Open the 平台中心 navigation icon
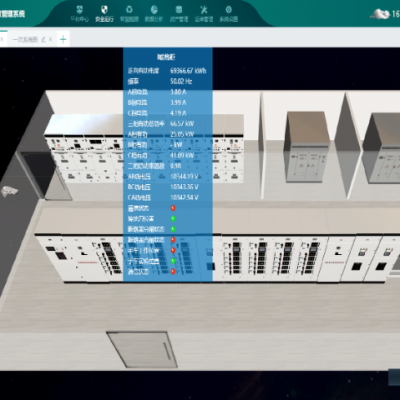This screenshot has height=400, width=400. coord(79,10)
